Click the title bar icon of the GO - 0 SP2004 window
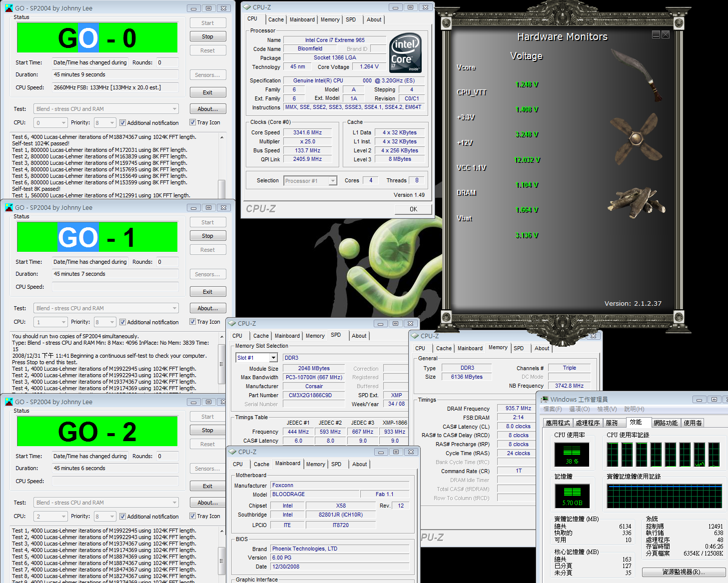This screenshot has height=583, width=728. point(9,8)
